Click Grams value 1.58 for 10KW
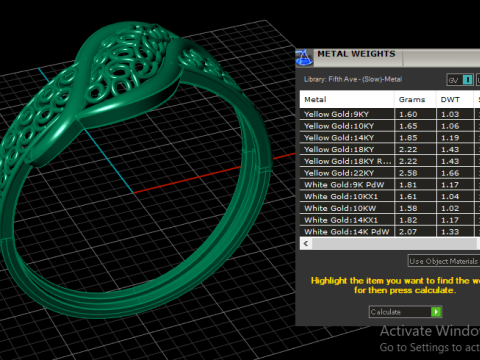Screen dimensions: 480x360 (408, 208)
